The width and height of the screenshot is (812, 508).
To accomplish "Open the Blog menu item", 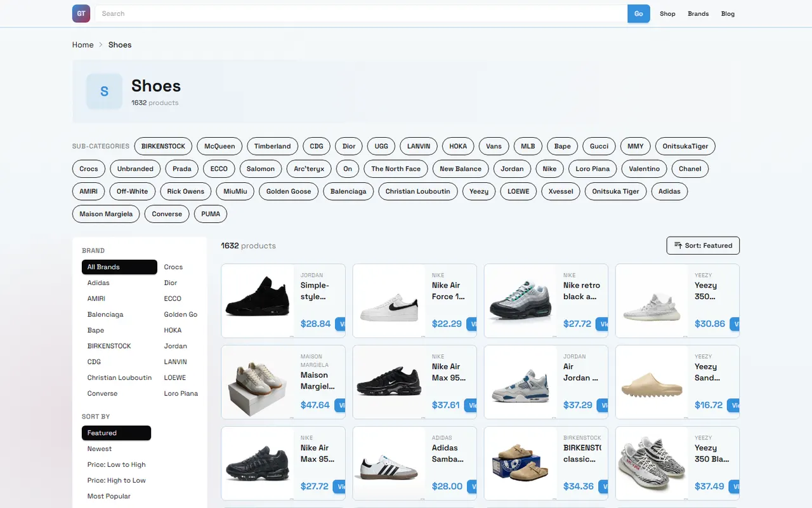I will [728, 13].
